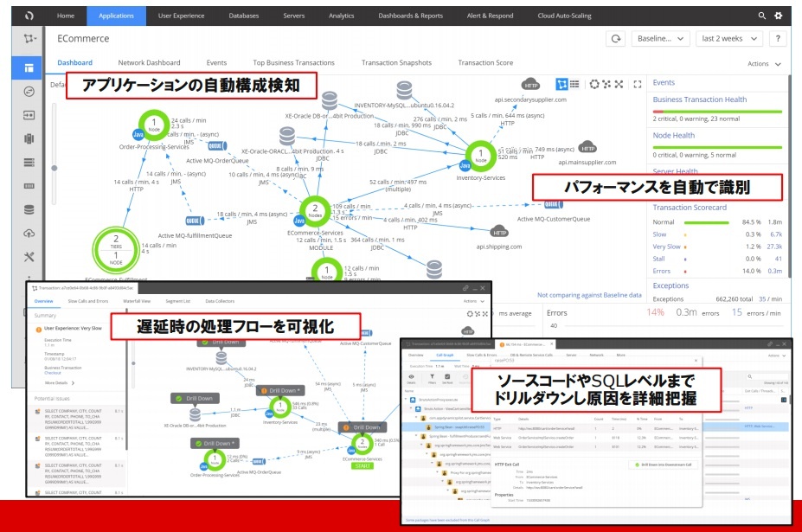Switch flow map to grid list view
The height and width of the screenshot is (532, 802).
[x=574, y=85]
